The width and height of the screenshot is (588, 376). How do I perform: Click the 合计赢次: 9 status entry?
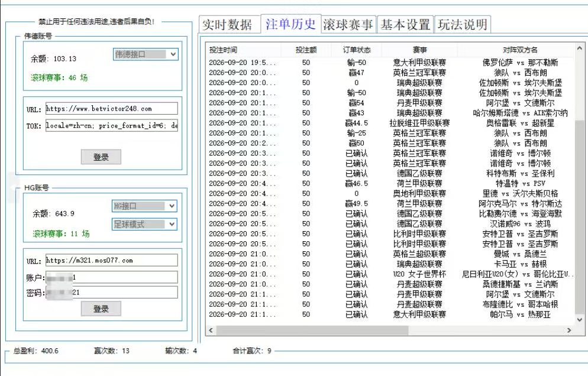[x=251, y=351]
